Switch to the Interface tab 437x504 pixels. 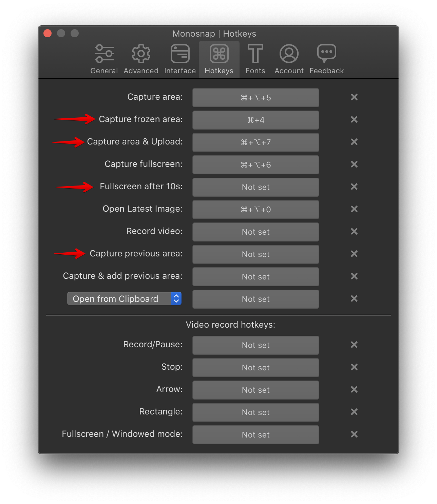pyautogui.click(x=180, y=59)
